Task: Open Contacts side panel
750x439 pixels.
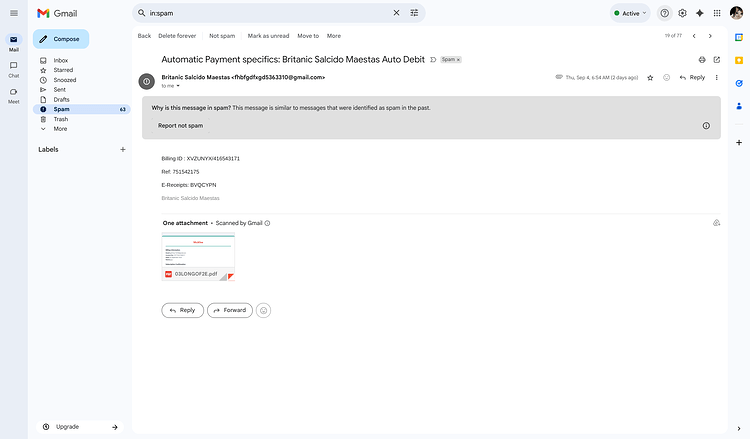Action: tap(739, 106)
